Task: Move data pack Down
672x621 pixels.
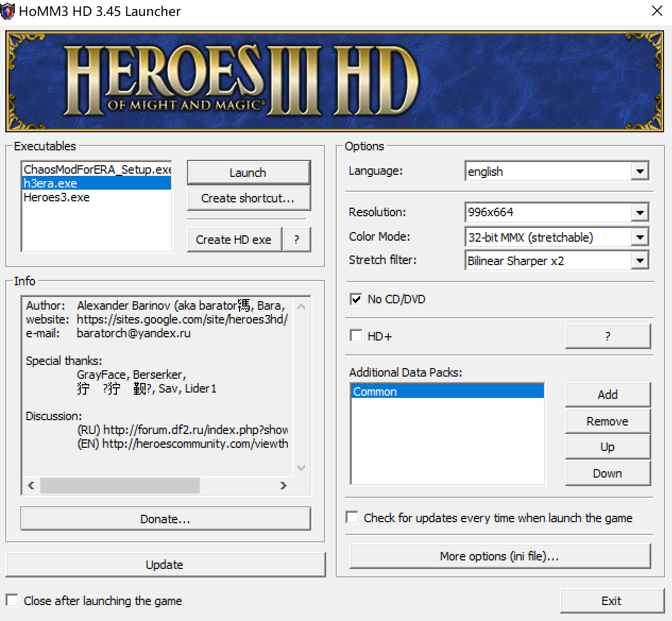Action: point(608,473)
